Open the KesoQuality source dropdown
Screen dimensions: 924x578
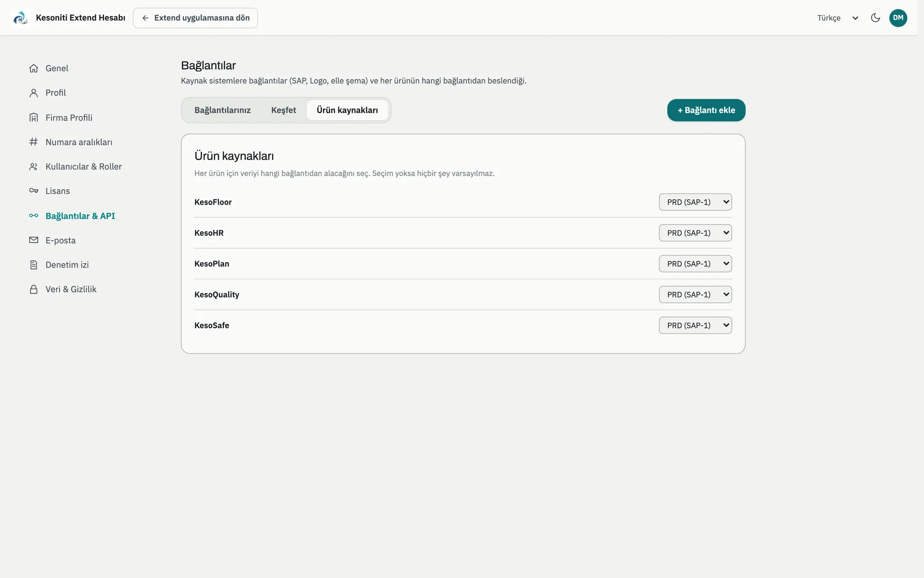coord(695,294)
